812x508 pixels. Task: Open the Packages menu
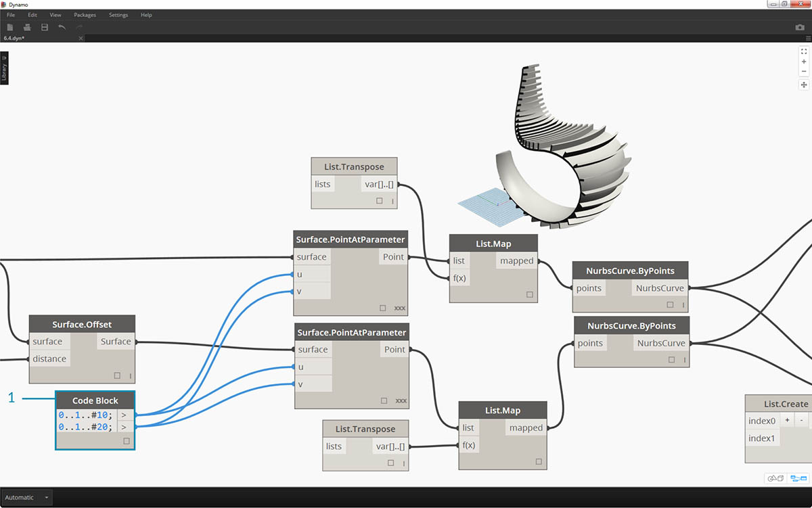click(85, 15)
